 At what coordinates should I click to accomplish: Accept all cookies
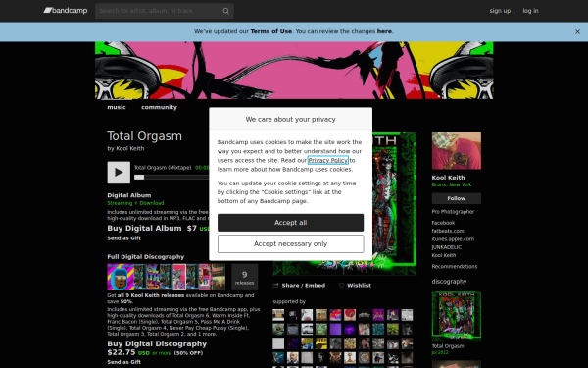pos(290,223)
